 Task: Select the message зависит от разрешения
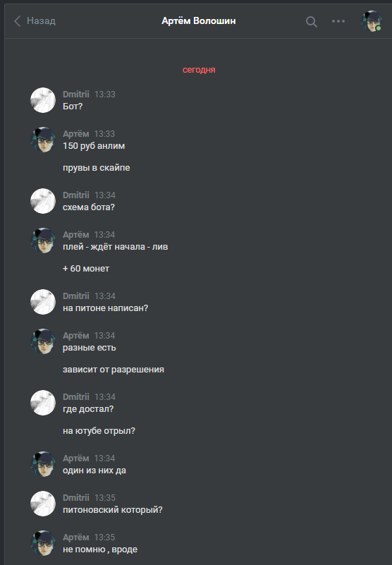[x=113, y=370]
